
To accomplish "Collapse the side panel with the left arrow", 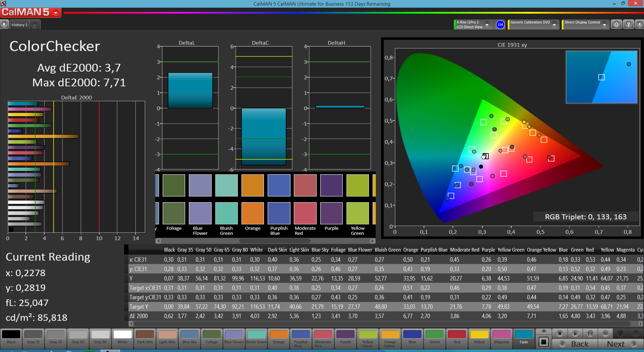I will point(639,25).
